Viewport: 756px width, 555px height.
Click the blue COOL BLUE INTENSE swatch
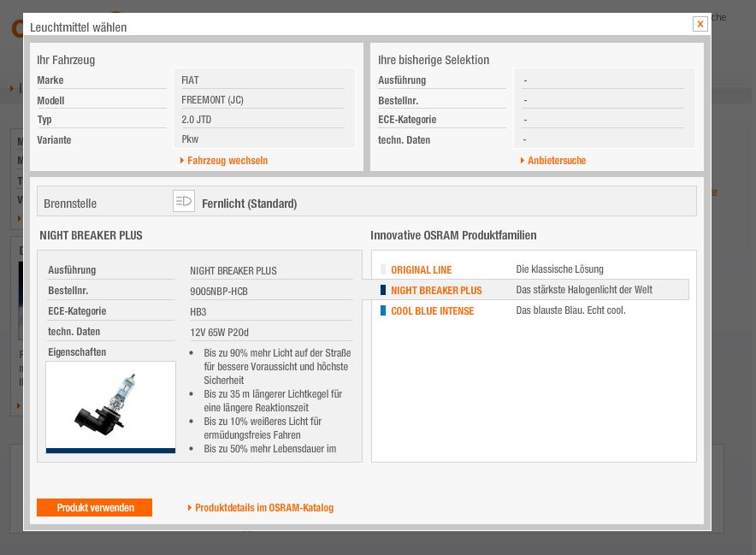pyautogui.click(x=383, y=311)
